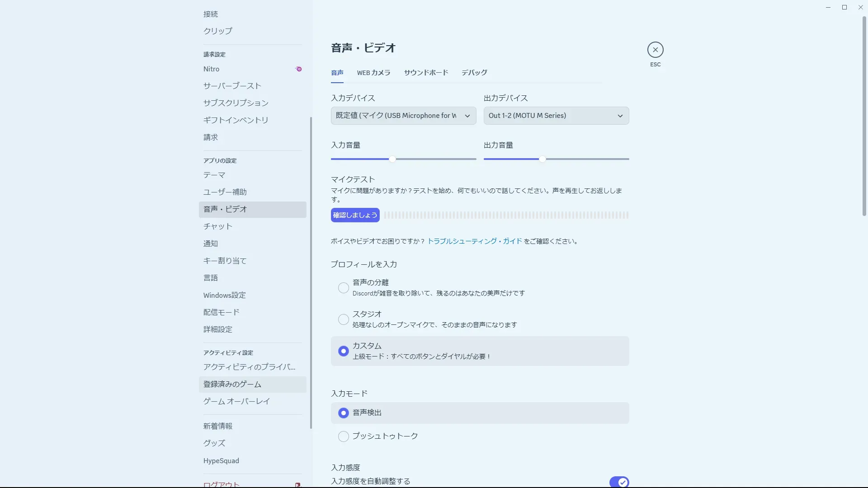
Task: Select the スタジオ input profile
Action: pos(344,319)
